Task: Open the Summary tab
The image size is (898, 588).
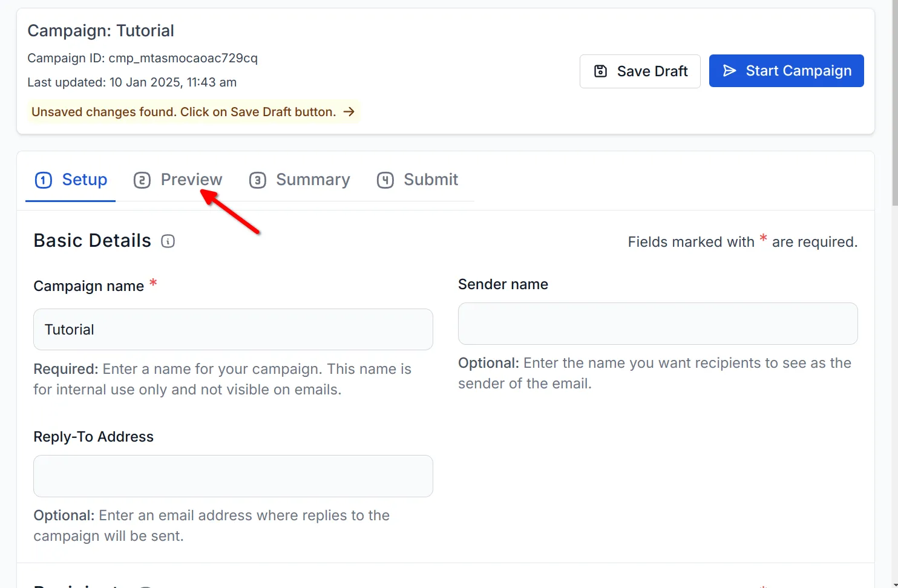Action: pyautogui.click(x=313, y=179)
